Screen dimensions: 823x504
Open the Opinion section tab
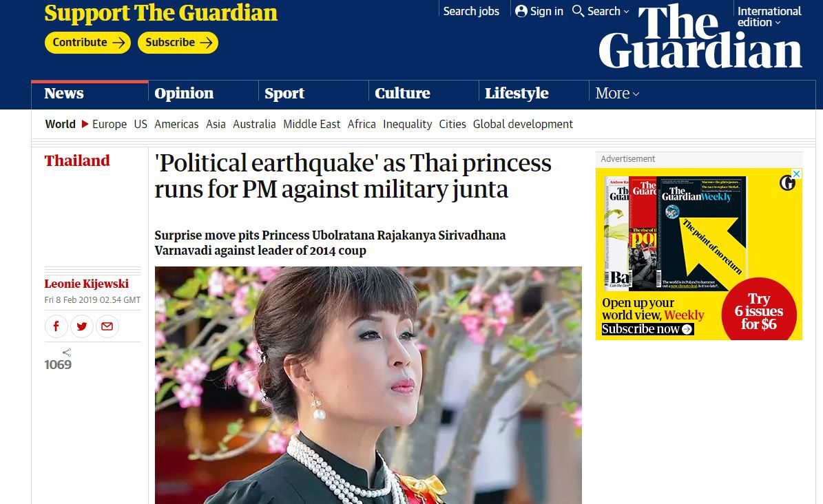(185, 94)
